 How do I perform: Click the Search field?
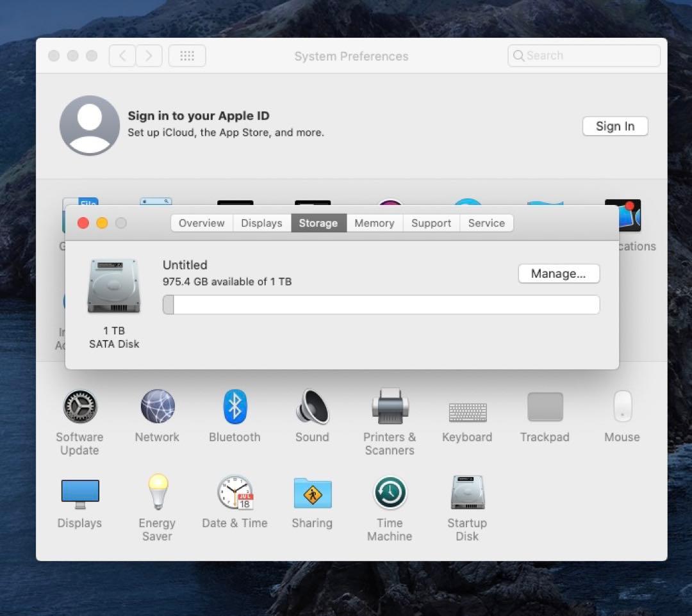click(x=583, y=56)
